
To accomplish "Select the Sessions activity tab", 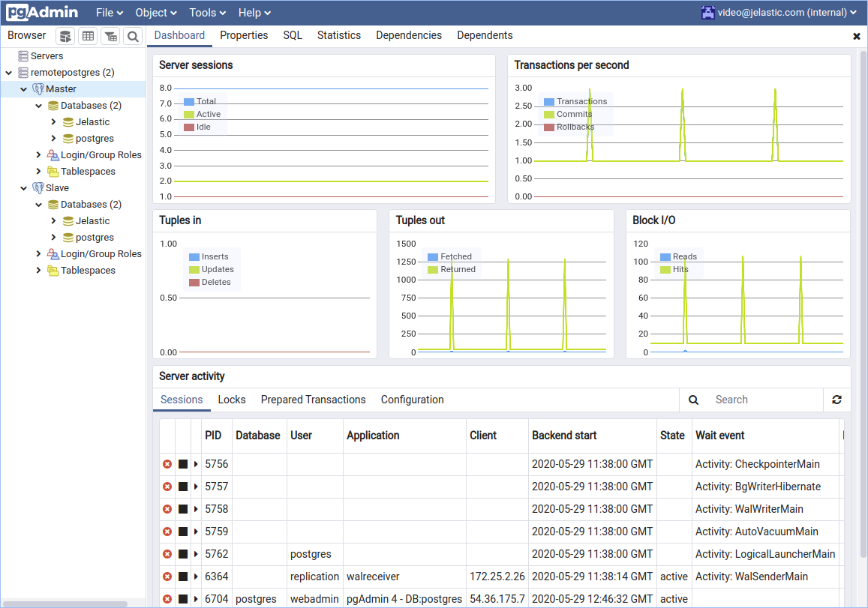I will click(182, 400).
